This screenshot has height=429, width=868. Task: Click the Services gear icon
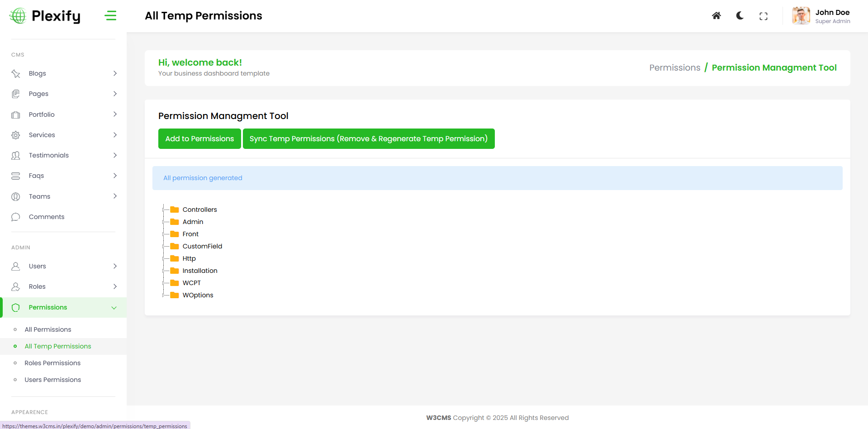[16, 135]
